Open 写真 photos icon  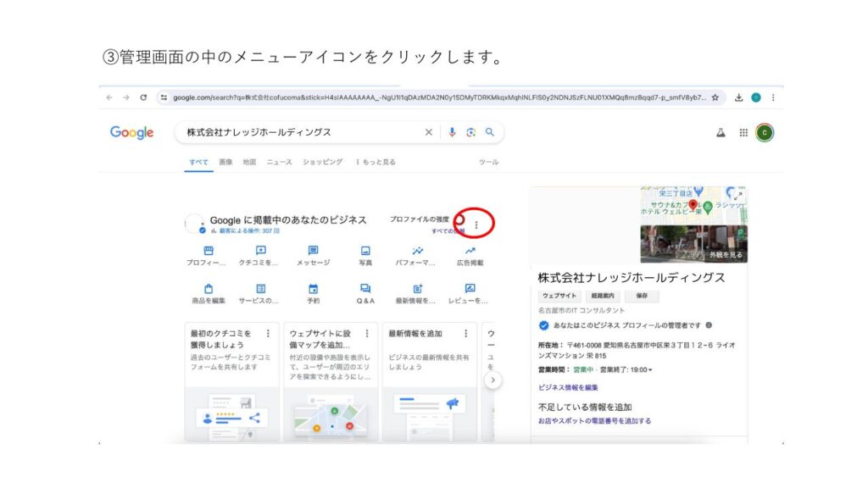pyautogui.click(x=365, y=251)
